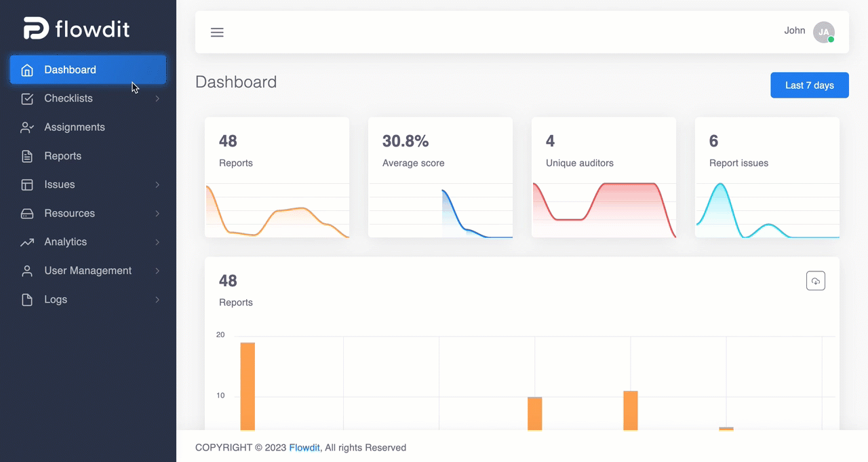
Task: Click the Assignments person icon
Action: [x=27, y=128]
